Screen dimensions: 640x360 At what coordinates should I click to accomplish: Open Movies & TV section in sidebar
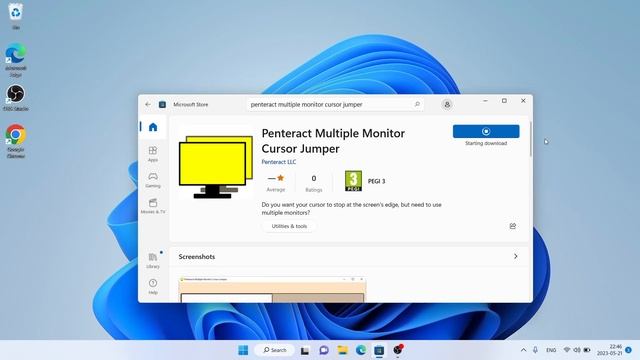tap(153, 206)
